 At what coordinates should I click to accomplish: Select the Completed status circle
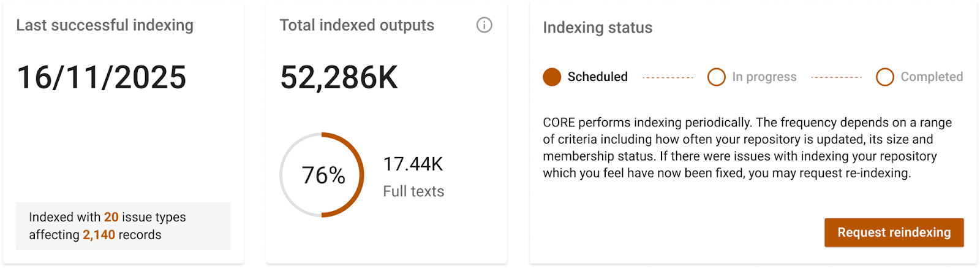(884, 77)
